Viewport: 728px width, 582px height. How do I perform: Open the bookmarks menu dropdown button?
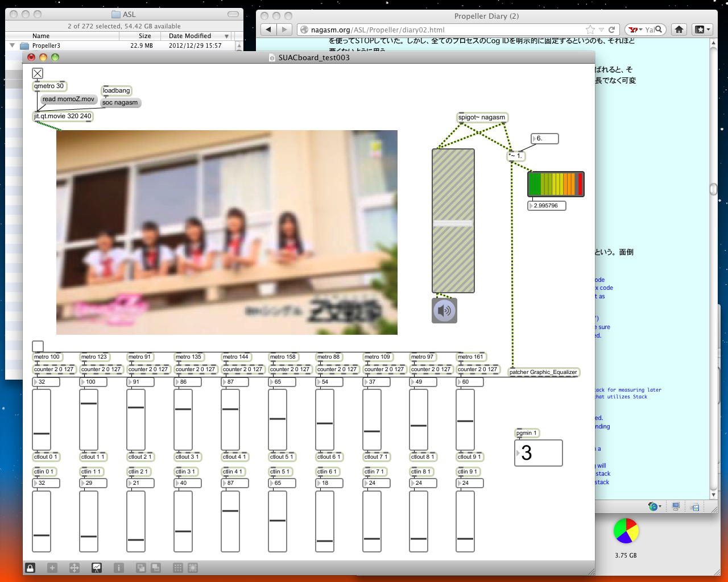point(702,30)
